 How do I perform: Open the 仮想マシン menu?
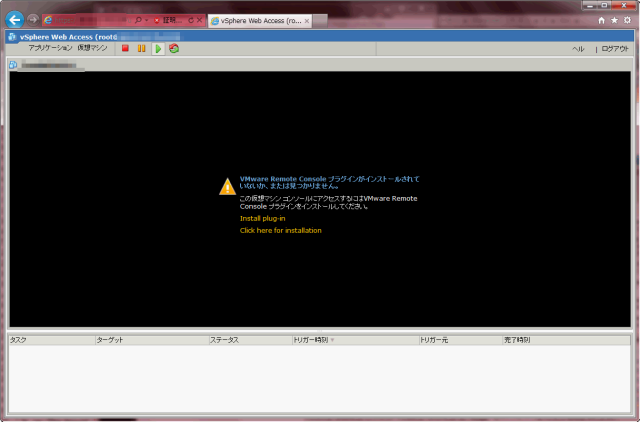pos(92,48)
